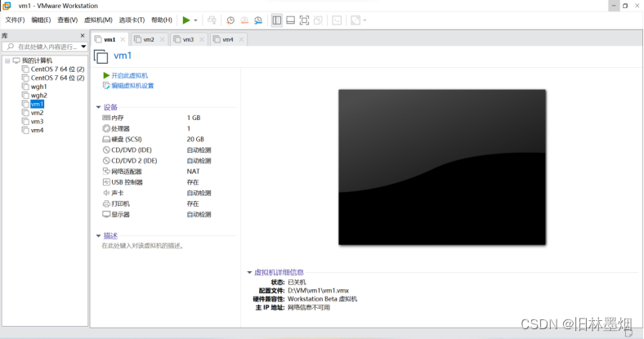Open the stretch display dropdown arrow
The image size is (644, 339).
tap(364, 20)
